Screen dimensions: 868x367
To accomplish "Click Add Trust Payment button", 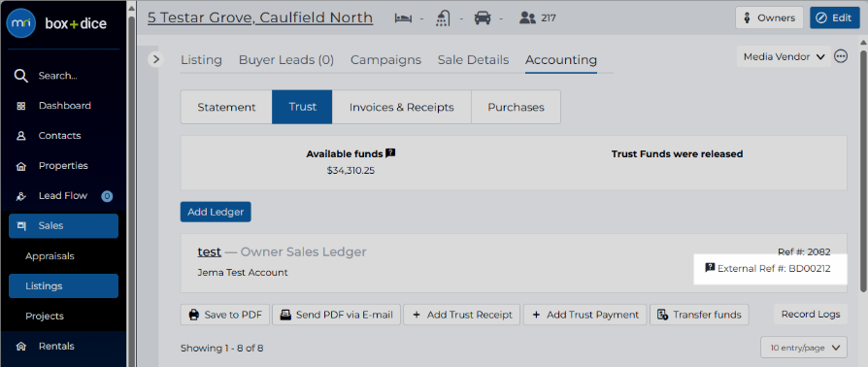I will [x=584, y=315].
